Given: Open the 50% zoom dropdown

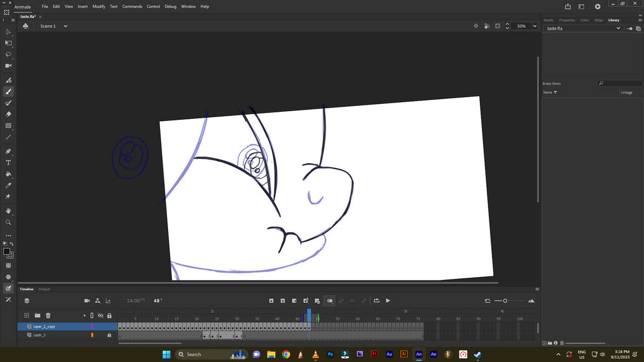Looking at the screenshot, I should (x=534, y=26).
